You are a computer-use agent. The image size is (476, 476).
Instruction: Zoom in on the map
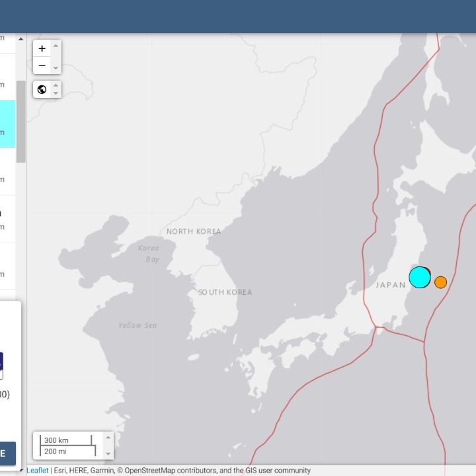[x=42, y=48]
